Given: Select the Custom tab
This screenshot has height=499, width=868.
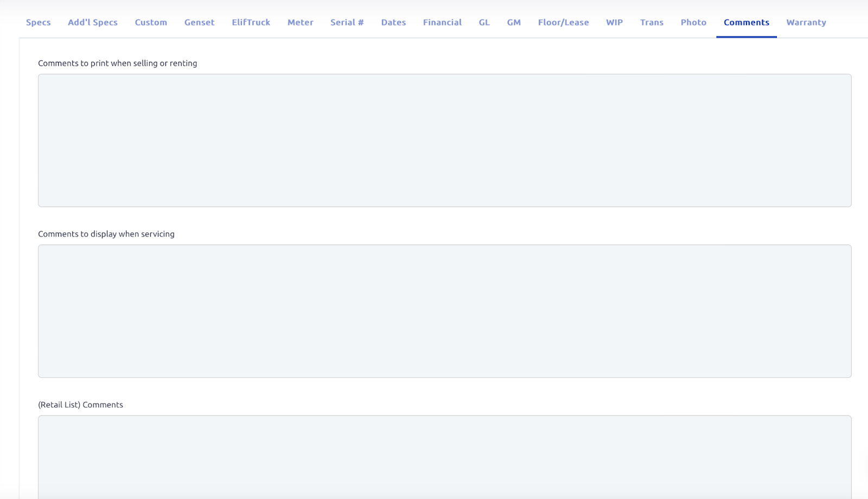Looking at the screenshot, I should (151, 22).
